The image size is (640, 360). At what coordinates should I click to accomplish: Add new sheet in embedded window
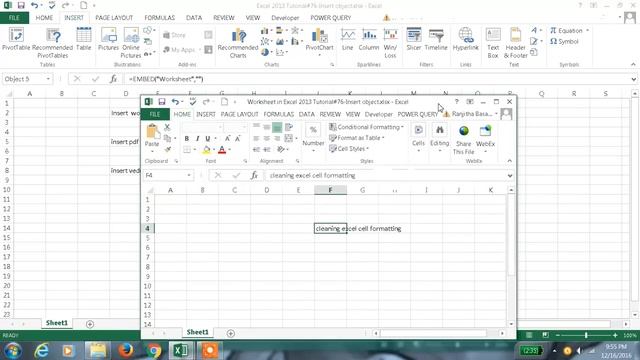point(231,333)
